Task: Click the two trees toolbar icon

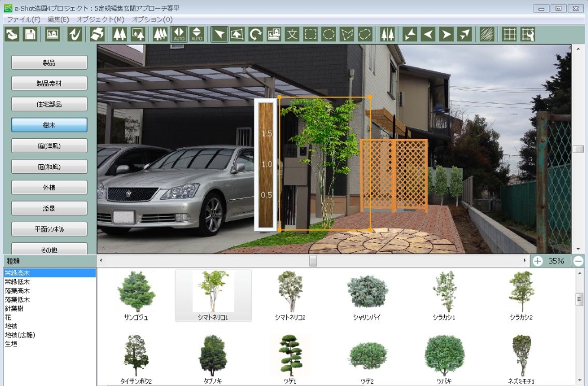Action: click(119, 34)
